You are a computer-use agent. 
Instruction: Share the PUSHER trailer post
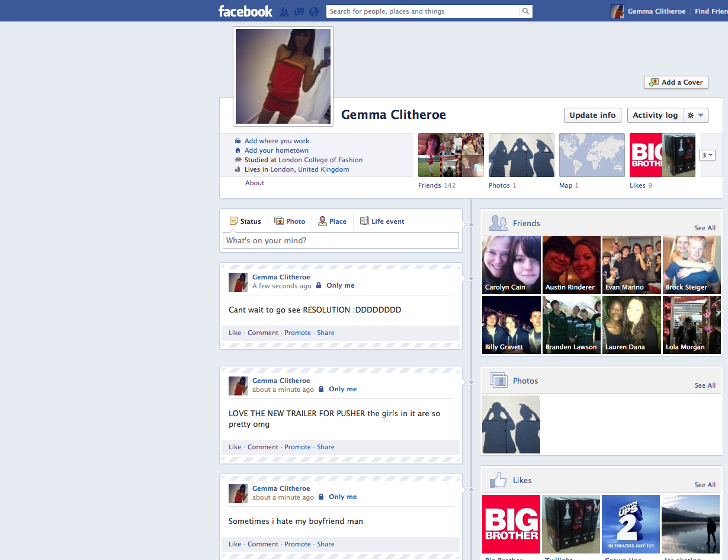pyautogui.click(x=326, y=447)
